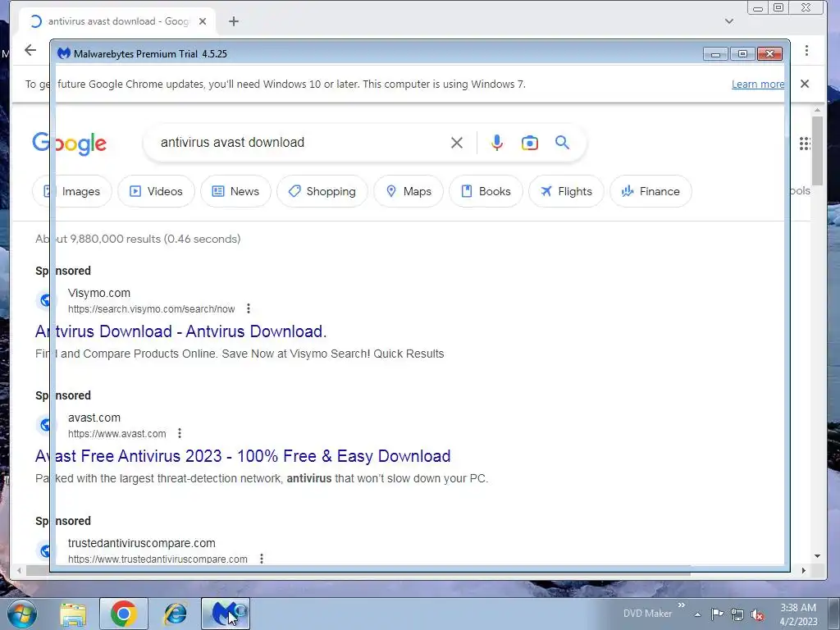Open the Windows Start menu
This screenshot has height=630, width=840.
[x=22, y=614]
